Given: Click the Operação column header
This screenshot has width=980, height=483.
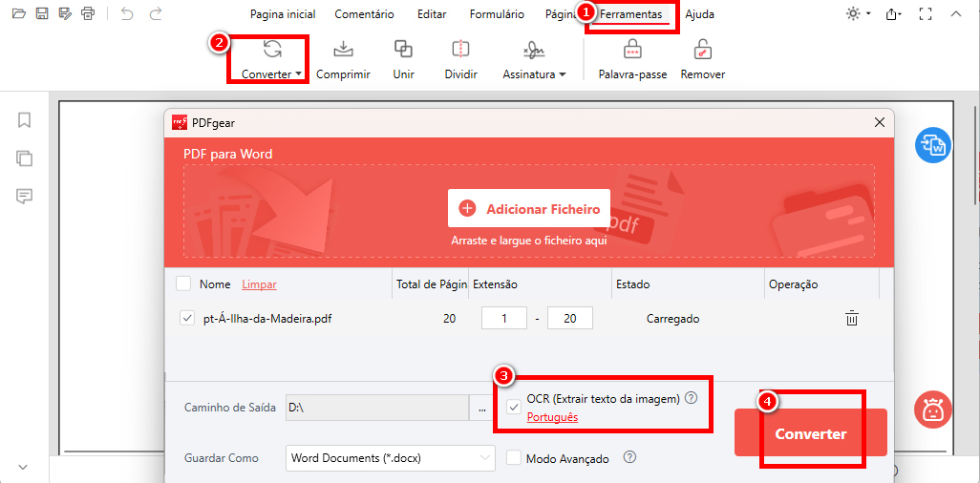Looking at the screenshot, I should (x=793, y=284).
